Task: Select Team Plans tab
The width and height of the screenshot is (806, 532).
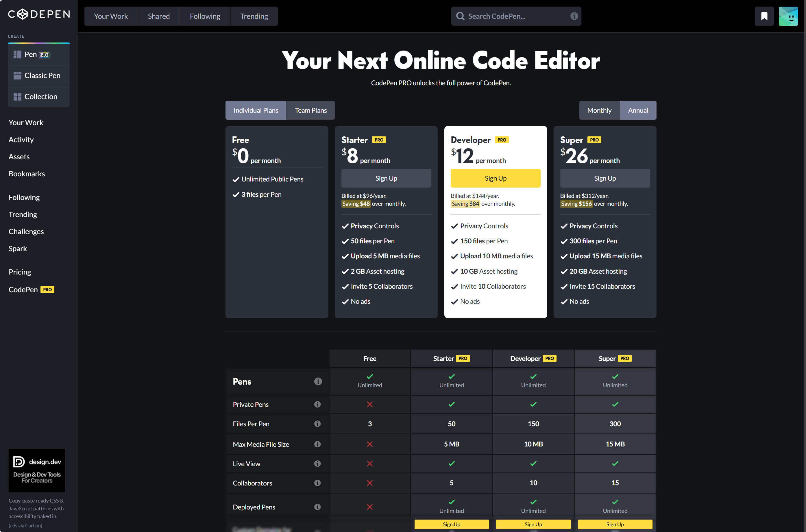Action: tap(310, 110)
